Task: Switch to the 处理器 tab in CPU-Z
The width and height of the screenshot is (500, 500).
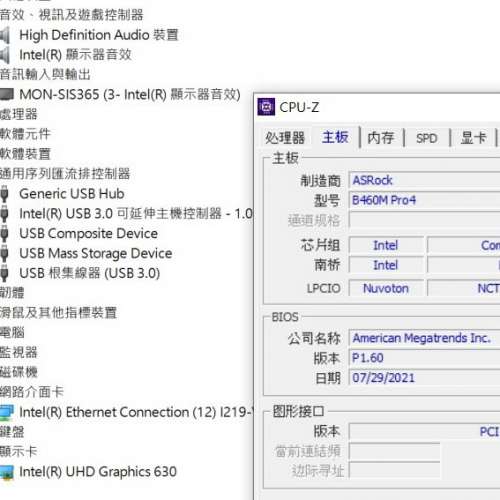Action: click(285, 138)
